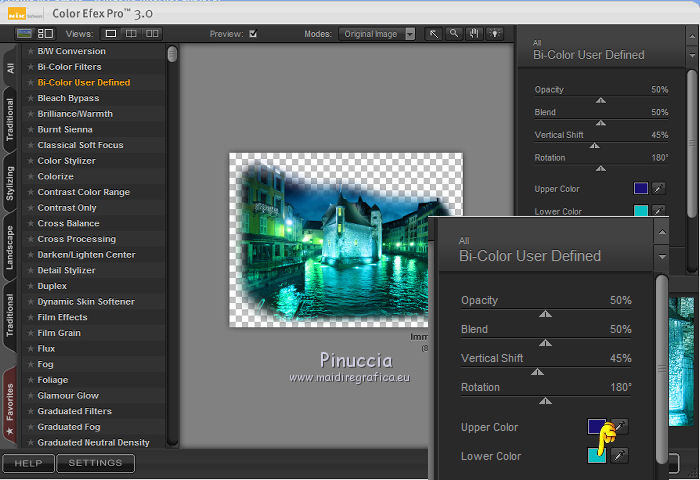Screen dimensions: 700x480
Task: Switch to single image view
Action: point(111,34)
